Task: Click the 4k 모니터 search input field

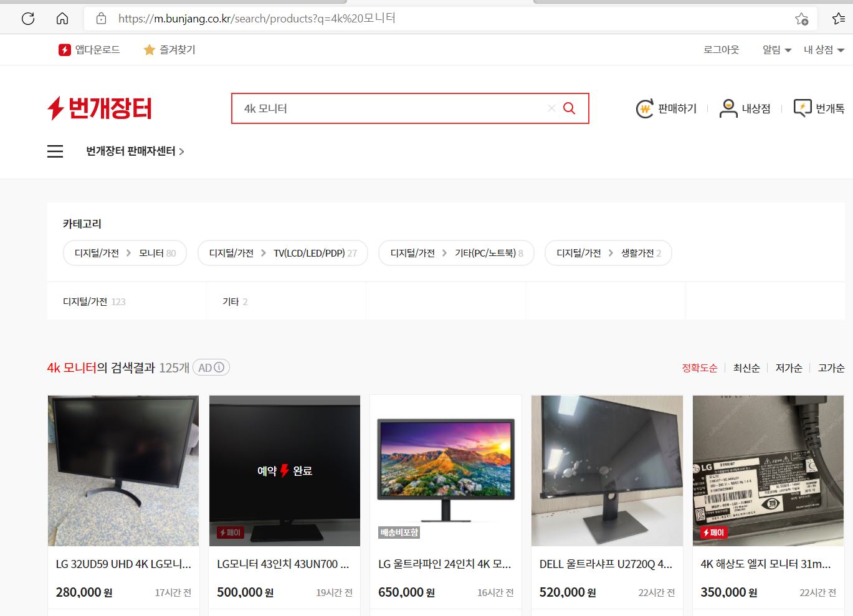Action: (386, 108)
